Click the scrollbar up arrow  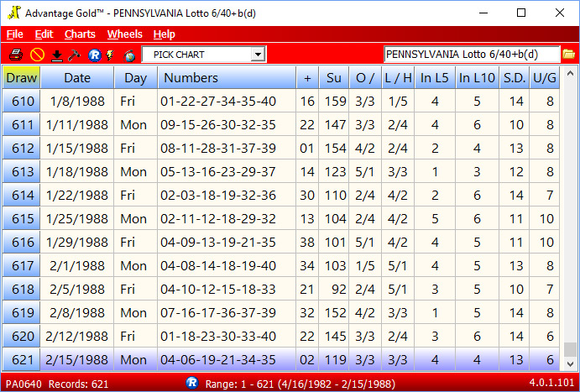(571, 73)
